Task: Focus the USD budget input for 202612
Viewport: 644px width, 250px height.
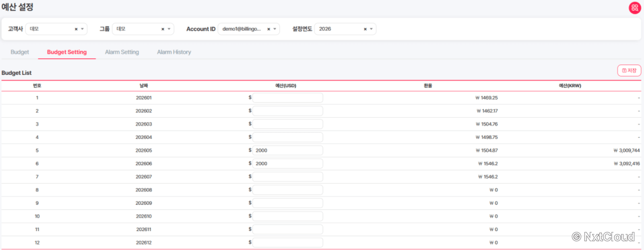Action: pyautogui.click(x=287, y=242)
